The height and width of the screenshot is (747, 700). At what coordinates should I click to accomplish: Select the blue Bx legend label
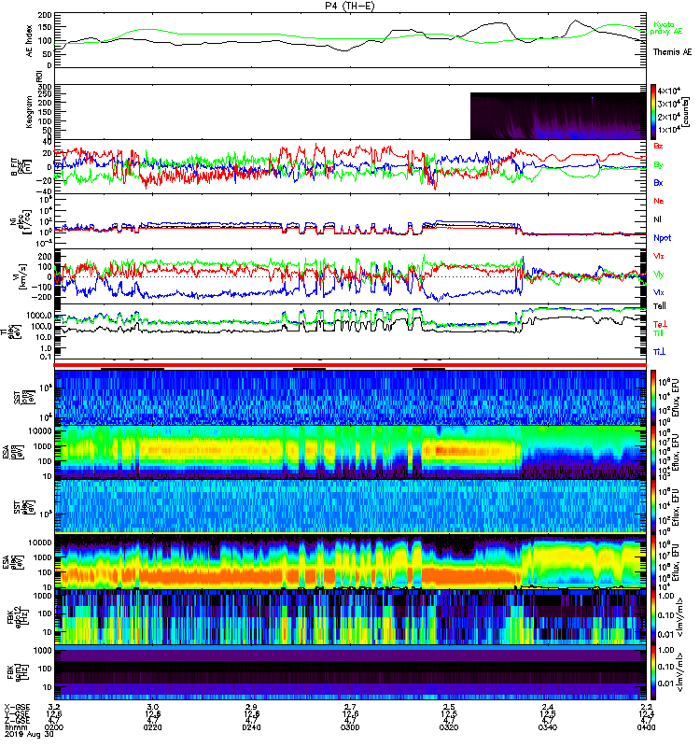click(x=658, y=183)
